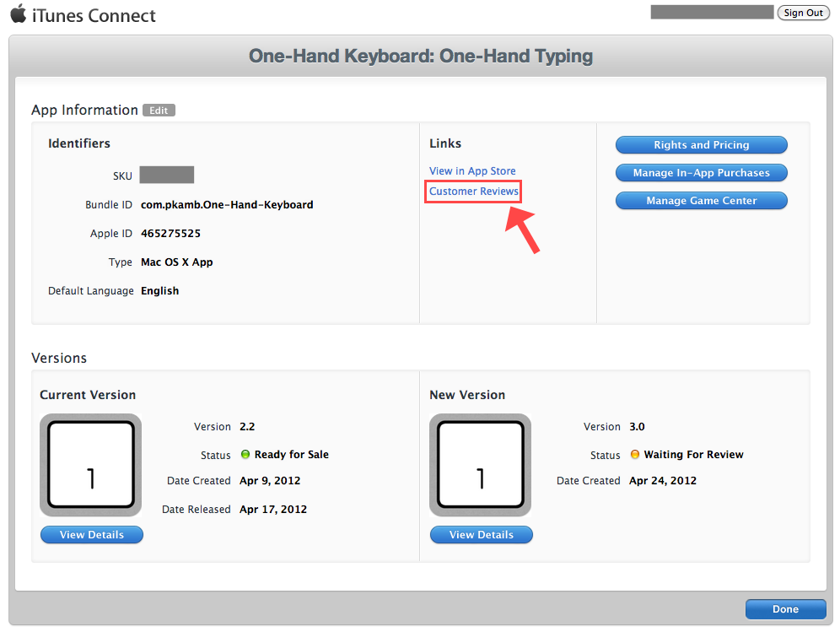Open View in App Store link

click(472, 171)
